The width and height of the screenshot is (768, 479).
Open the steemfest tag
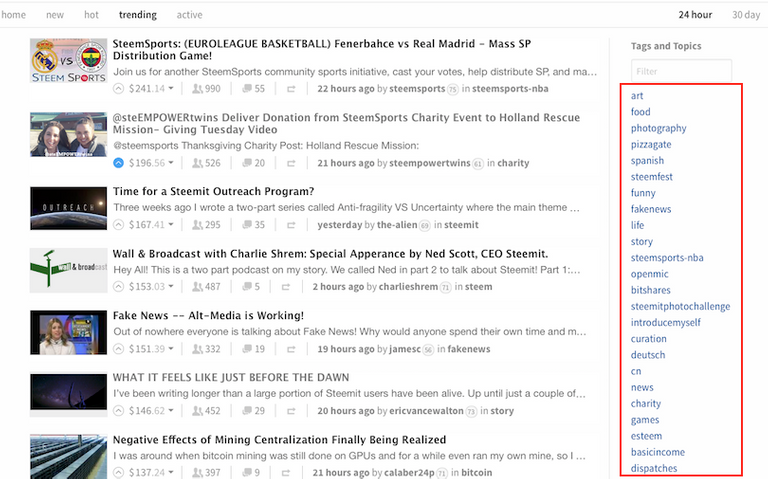point(651,177)
